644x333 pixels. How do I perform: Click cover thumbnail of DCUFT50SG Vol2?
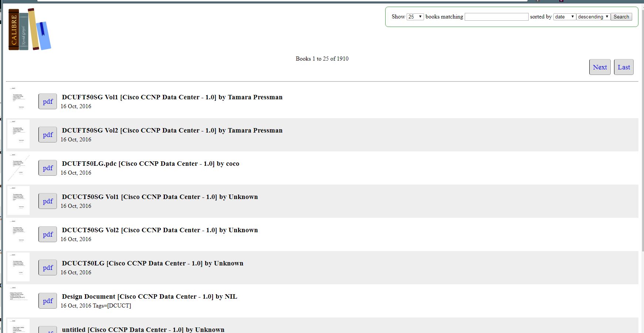pyautogui.click(x=18, y=134)
